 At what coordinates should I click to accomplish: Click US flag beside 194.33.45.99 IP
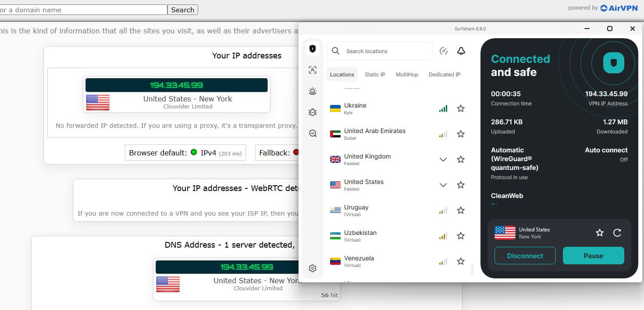click(x=98, y=102)
